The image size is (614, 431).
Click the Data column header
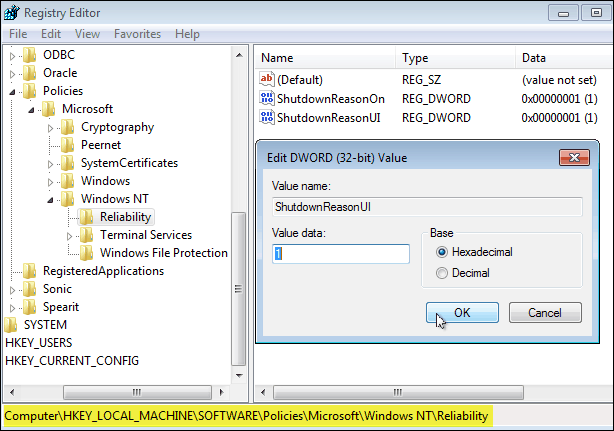coord(564,58)
